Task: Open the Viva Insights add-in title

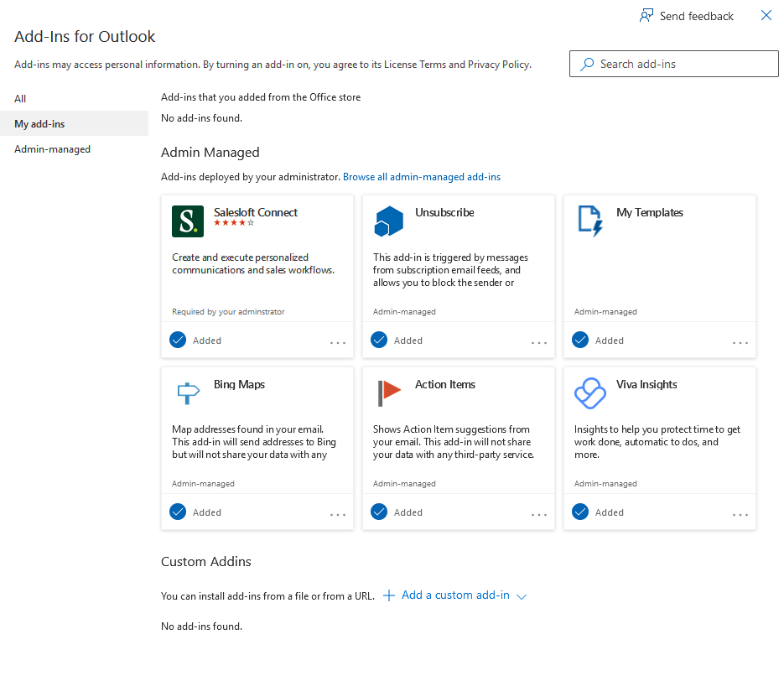Action: (x=646, y=384)
